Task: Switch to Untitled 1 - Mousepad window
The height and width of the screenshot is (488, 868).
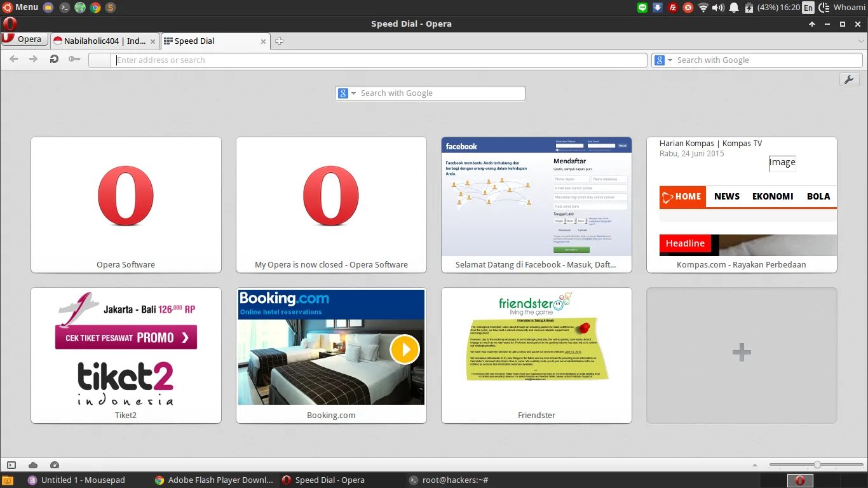Action: pyautogui.click(x=77, y=480)
